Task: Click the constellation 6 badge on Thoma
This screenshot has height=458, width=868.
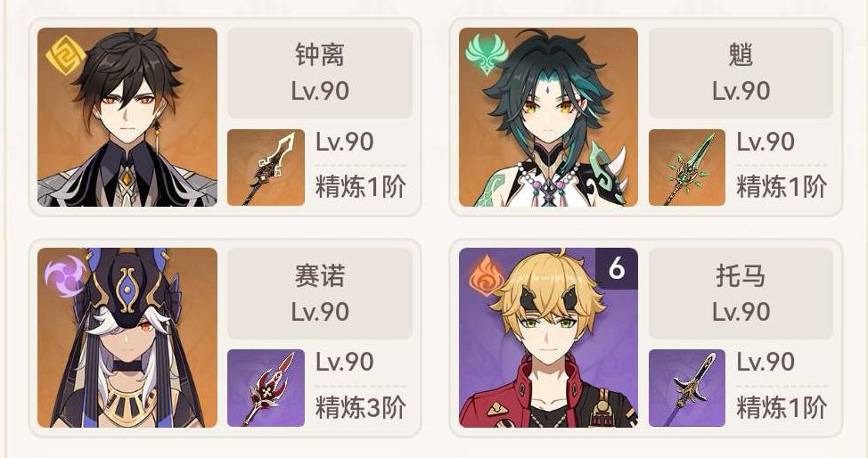Action: pyautogui.click(x=617, y=268)
